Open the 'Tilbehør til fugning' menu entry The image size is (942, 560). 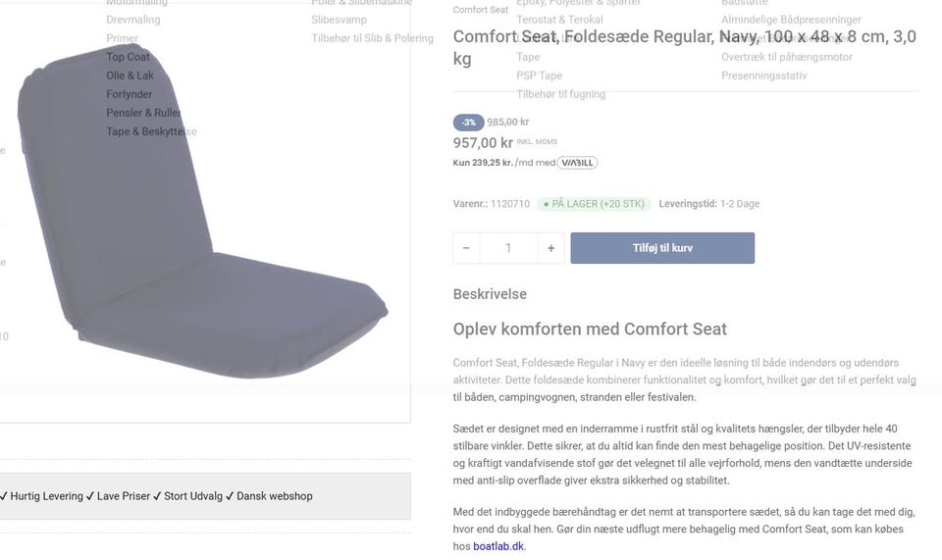(x=560, y=94)
